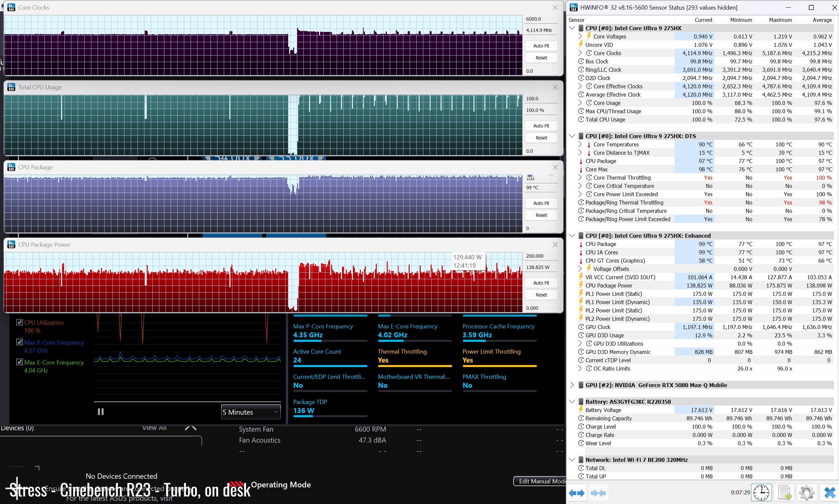Expand the Core Usage row
This screenshot has width=839, height=504.
[580, 103]
